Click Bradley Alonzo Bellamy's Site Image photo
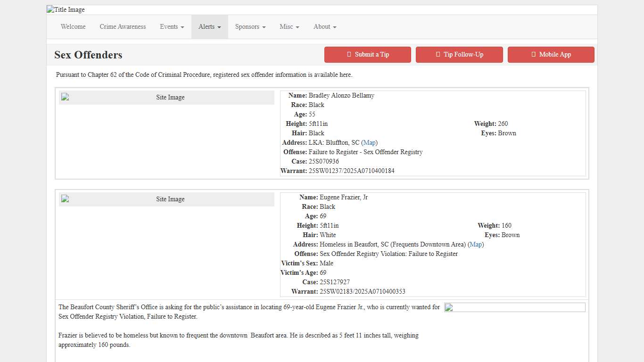644x362 pixels. [166, 98]
